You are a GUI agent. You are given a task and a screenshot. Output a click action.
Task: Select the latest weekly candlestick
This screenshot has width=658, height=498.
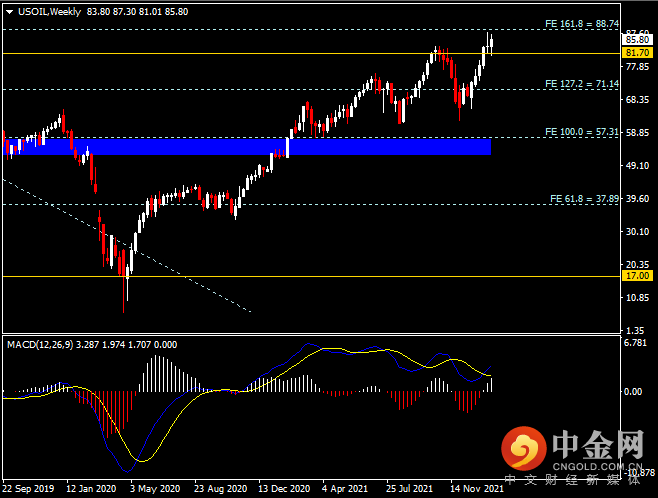491,43
